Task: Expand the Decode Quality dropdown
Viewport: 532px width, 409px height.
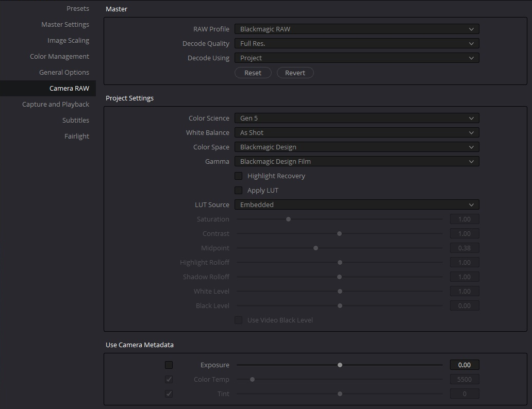Action: [357, 43]
